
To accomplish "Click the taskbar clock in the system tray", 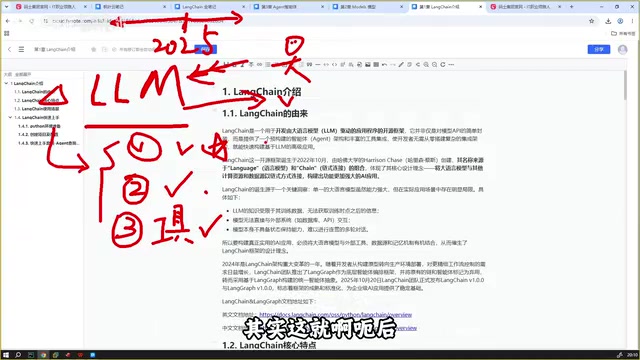I will (632, 355).
